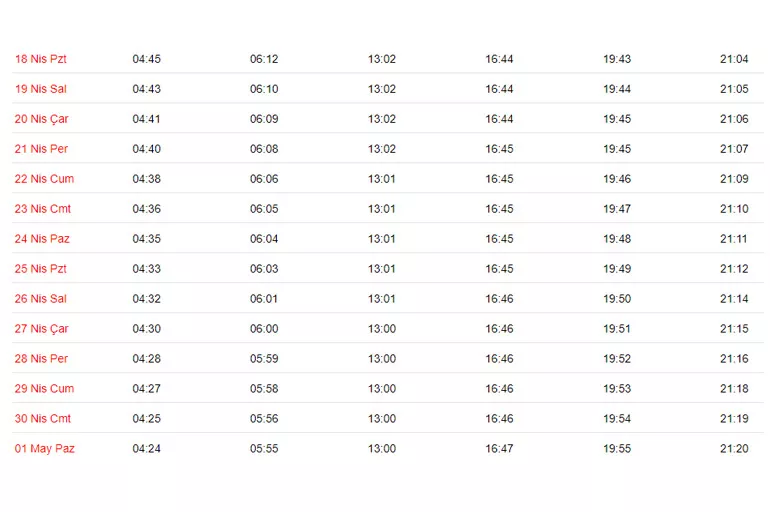Select the 26 Nis Sal date label
The height and width of the screenshot is (512, 770).
[x=41, y=299]
